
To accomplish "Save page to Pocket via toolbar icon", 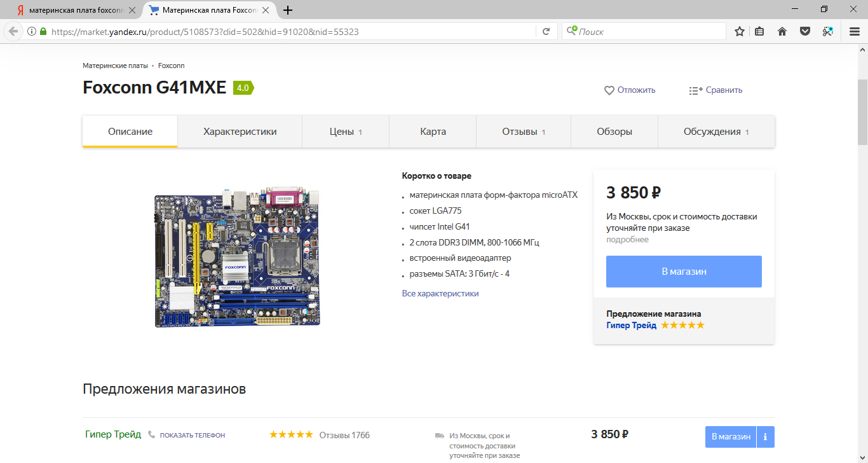I will tap(805, 31).
